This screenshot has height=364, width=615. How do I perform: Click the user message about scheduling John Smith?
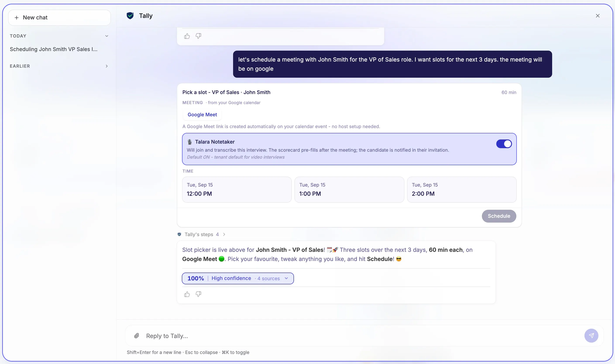pos(392,64)
